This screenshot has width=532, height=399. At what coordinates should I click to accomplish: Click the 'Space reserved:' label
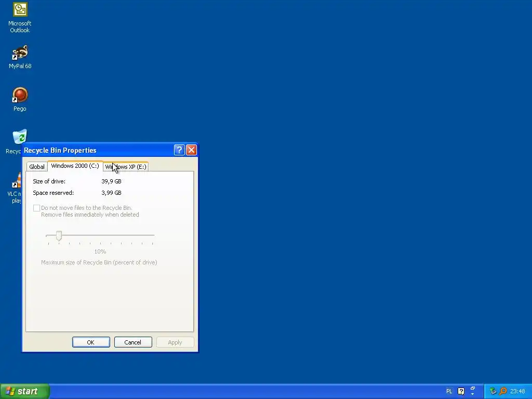pos(54,193)
